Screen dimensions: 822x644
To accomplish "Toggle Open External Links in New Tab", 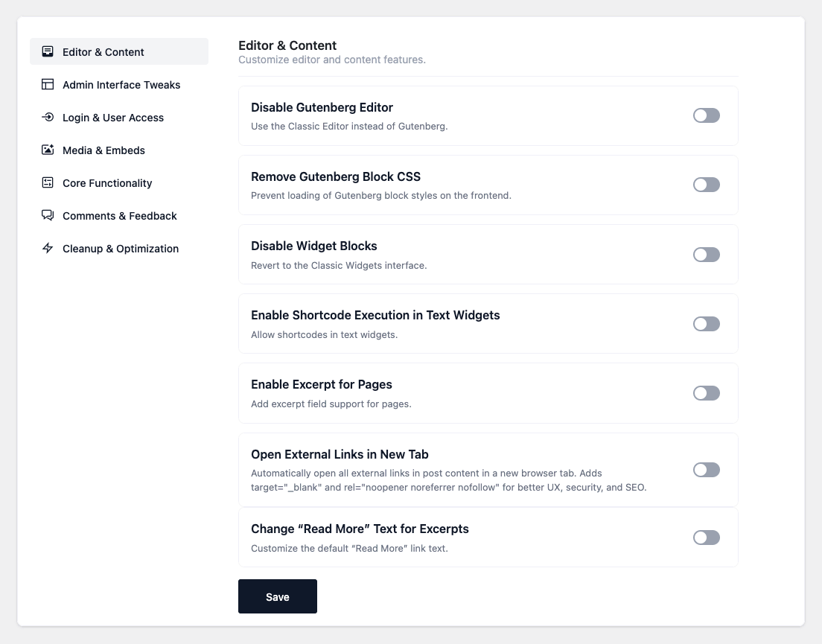I will coord(706,470).
